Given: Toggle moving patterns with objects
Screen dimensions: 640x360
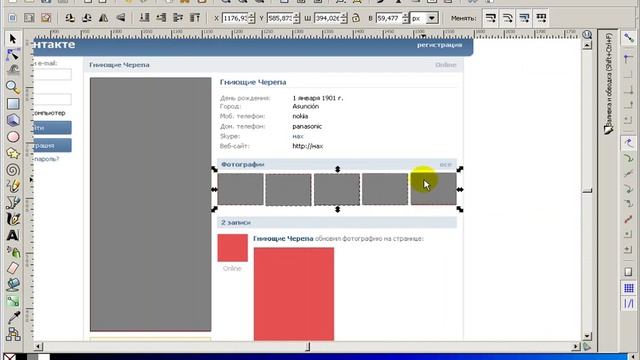Looking at the screenshot, I should pyautogui.click(x=541, y=18).
